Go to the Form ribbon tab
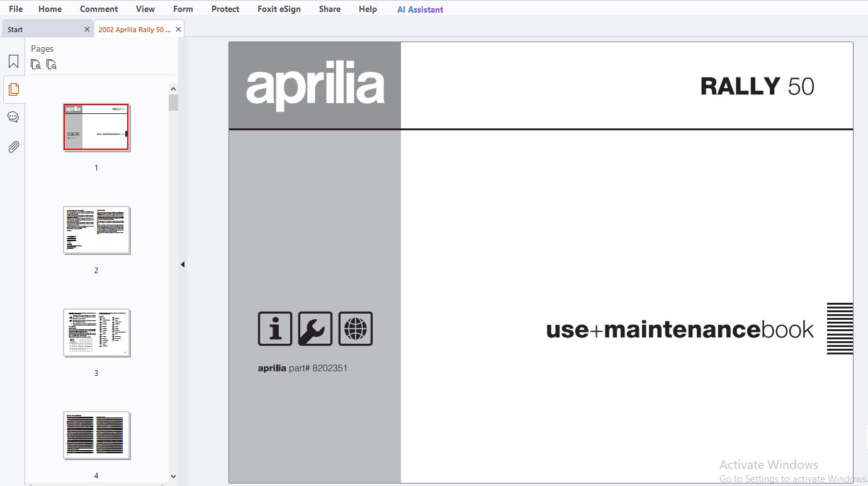 click(183, 9)
